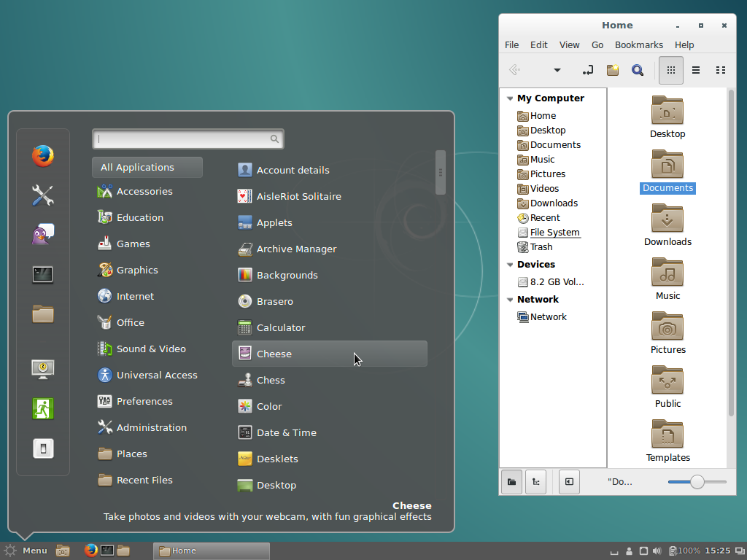Viewport: 747px width, 560px height.
Task: Select Sound & Video category
Action: [x=147, y=349]
